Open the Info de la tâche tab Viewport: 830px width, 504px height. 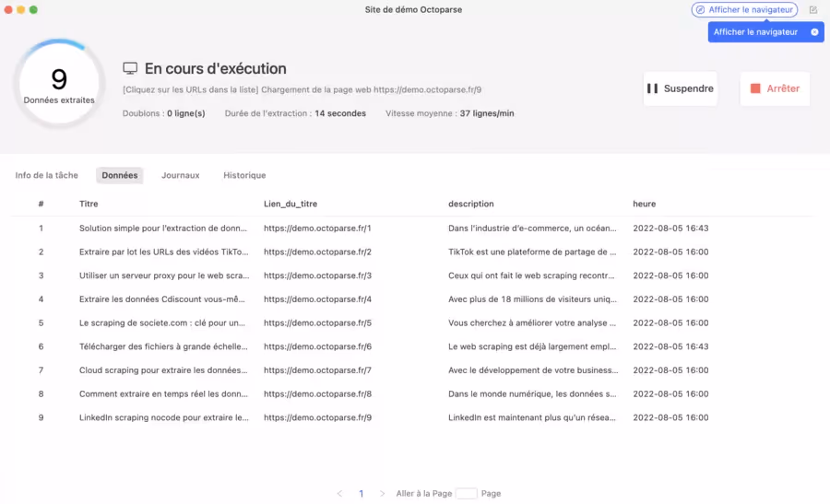pos(47,175)
